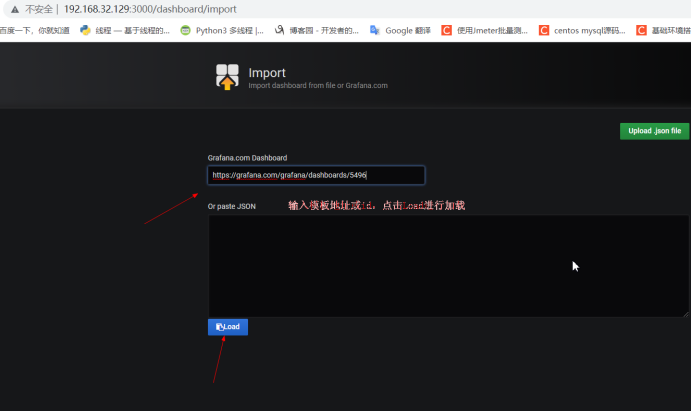The width and height of the screenshot is (691, 412).
Task: Click the green Python3 bookmark icon
Action: [x=186, y=30]
